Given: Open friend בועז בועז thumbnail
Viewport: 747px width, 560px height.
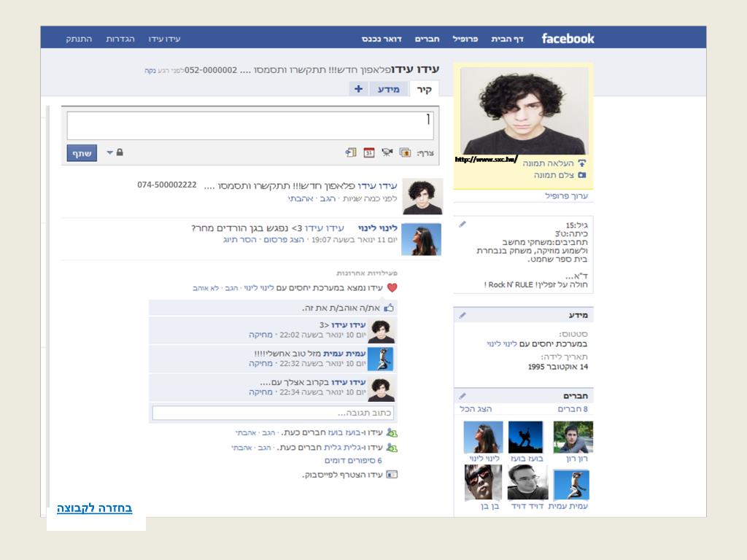Looking at the screenshot, I should tap(525, 437).
